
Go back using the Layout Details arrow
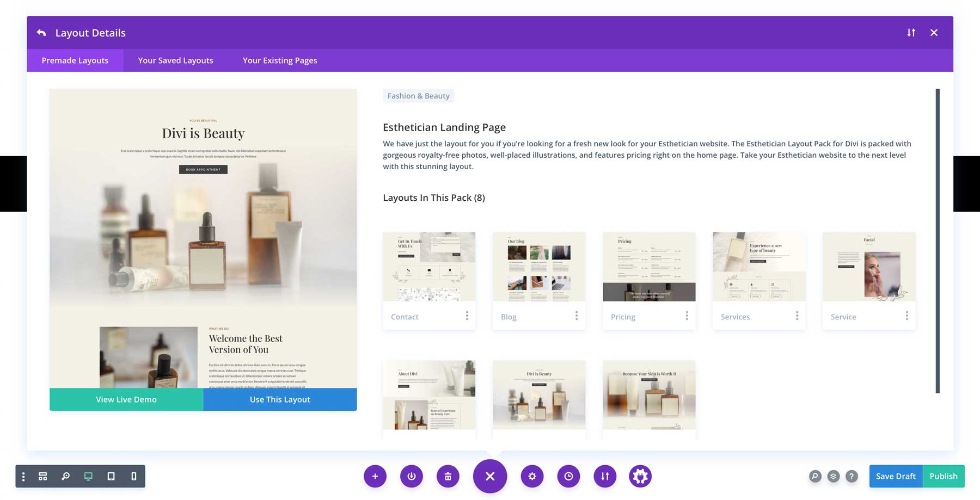tap(41, 33)
